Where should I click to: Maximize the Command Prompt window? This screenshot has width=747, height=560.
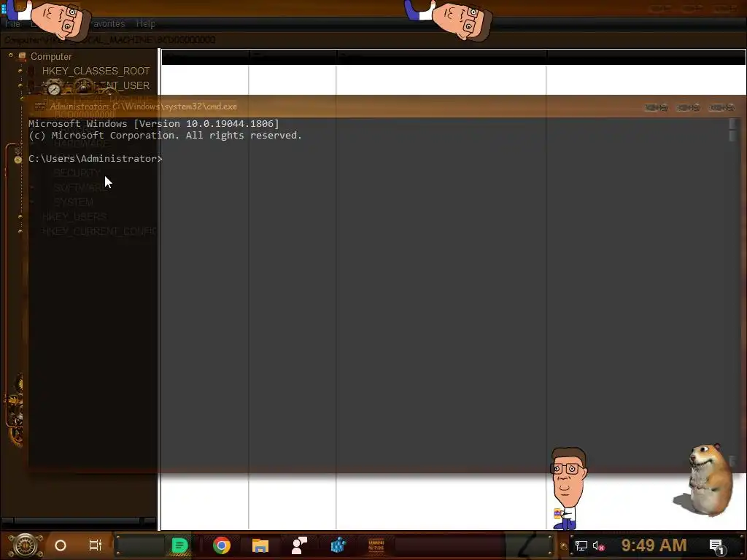tap(689, 108)
